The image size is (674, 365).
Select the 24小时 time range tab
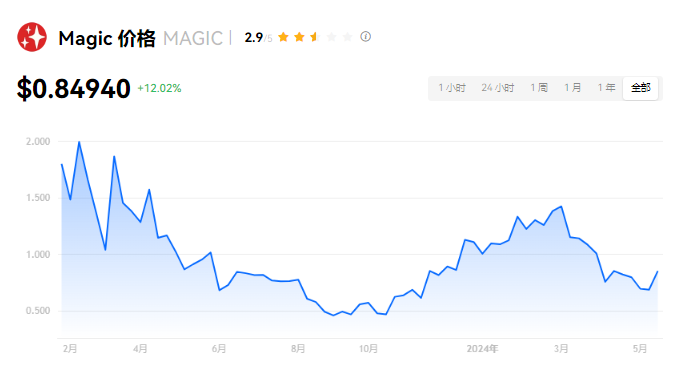point(498,88)
